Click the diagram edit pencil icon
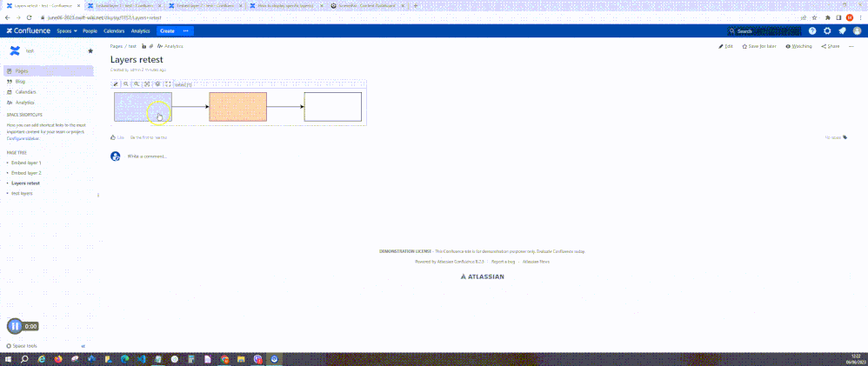 [116, 84]
